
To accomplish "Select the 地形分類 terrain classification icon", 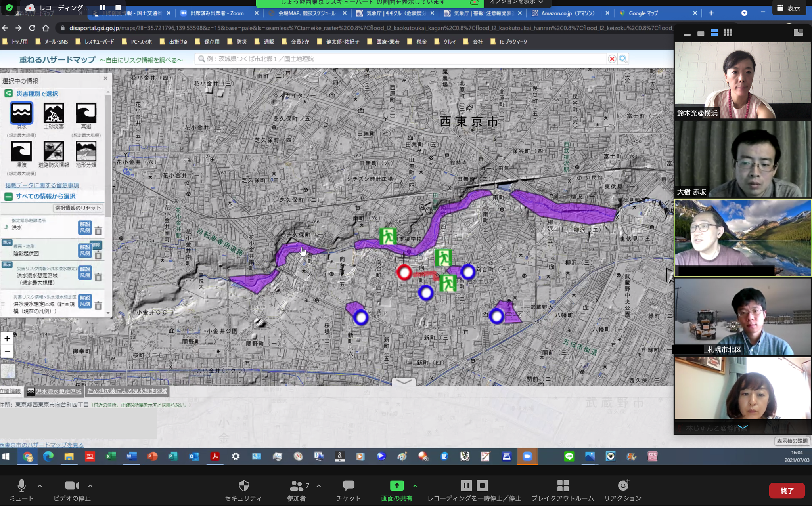I will [86, 151].
